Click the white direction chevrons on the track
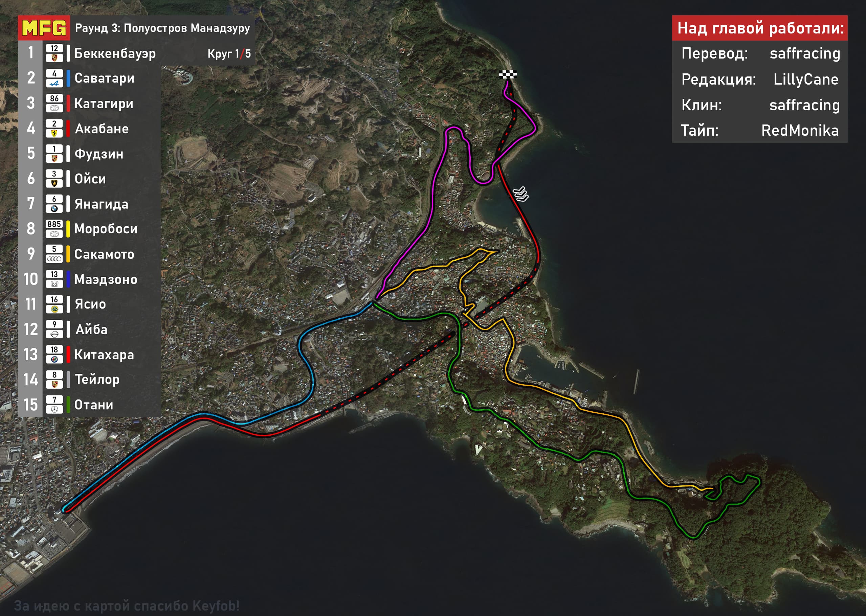The height and width of the screenshot is (616, 866). coord(521,194)
